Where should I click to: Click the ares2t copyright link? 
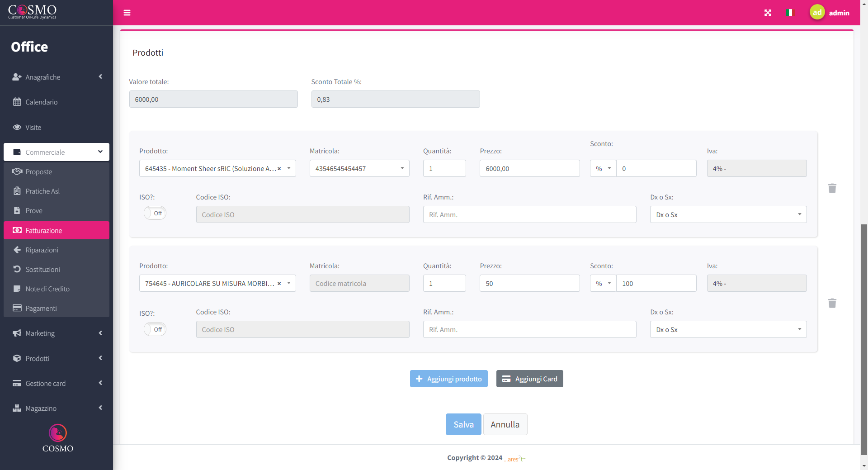click(515, 458)
